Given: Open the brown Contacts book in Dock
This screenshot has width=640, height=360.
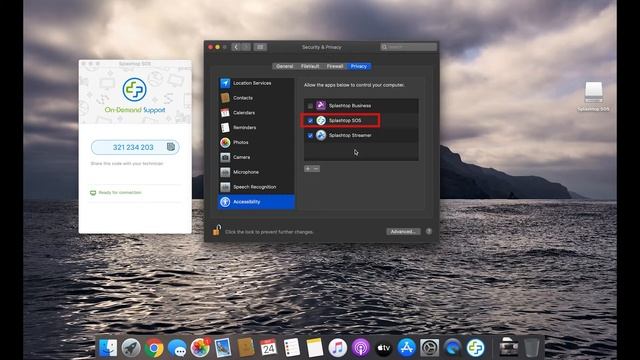Looking at the screenshot, I should point(246,348).
